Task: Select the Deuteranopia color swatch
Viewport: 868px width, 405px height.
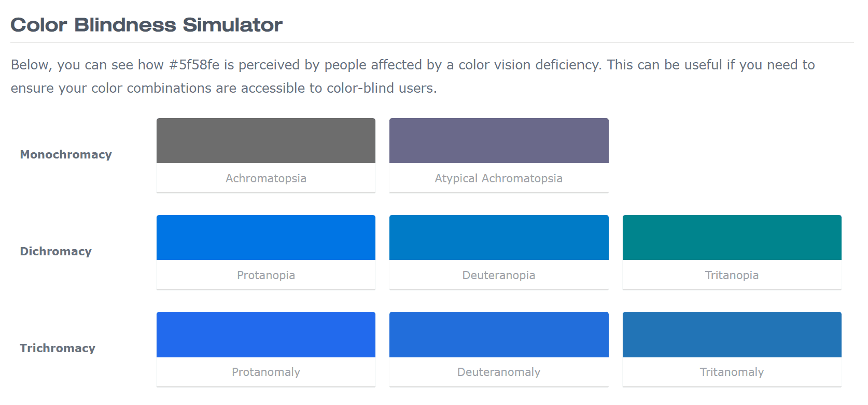Action: (499, 237)
